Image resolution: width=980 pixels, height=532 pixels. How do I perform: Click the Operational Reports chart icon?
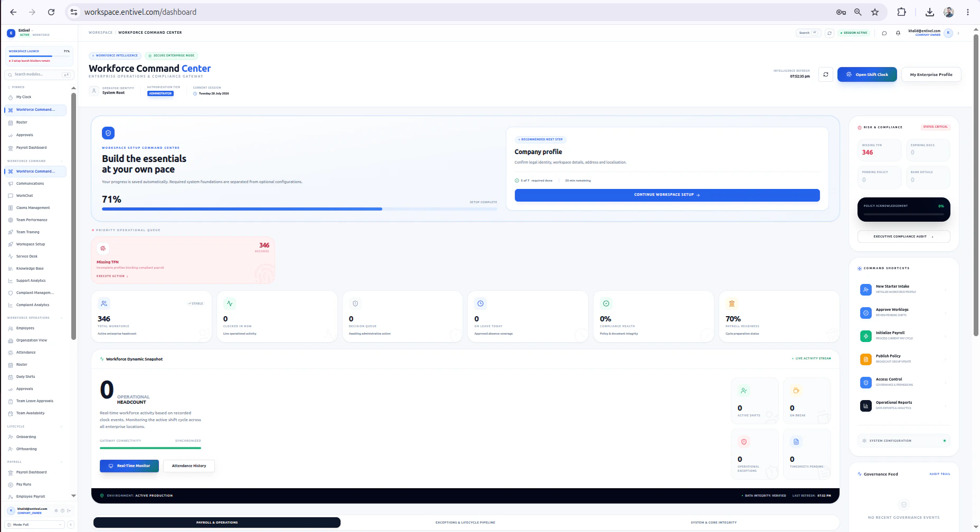point(866,405)
